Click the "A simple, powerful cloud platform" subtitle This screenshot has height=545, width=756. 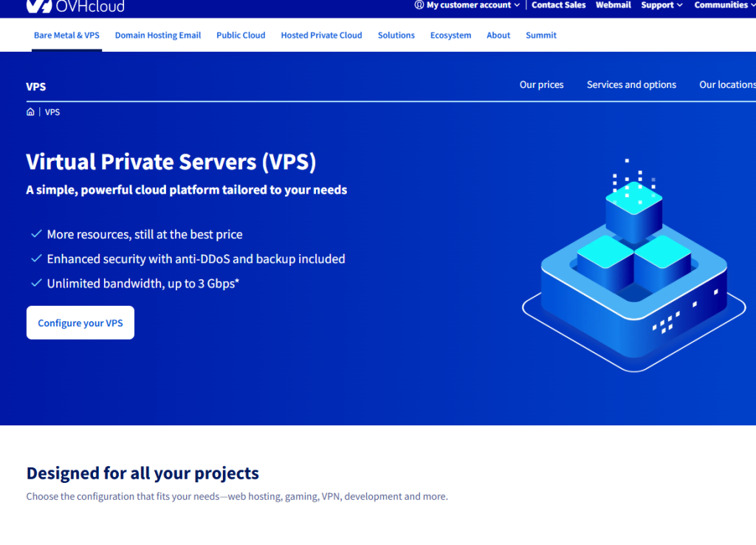point(187,190)
